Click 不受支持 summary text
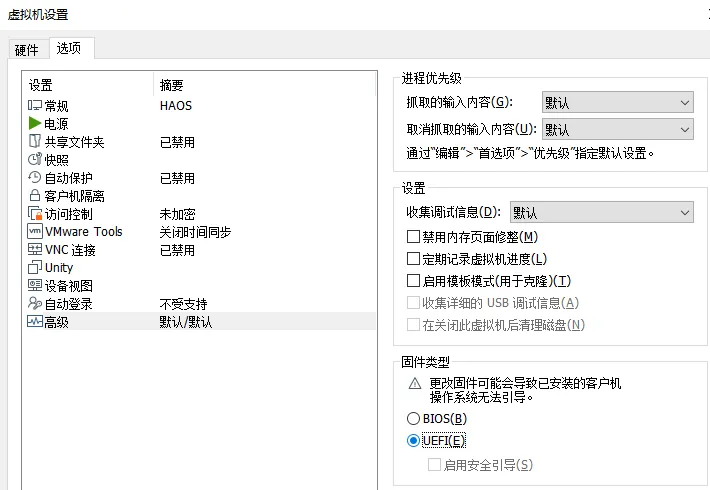The image size is (710, 490). pos(183,304)
